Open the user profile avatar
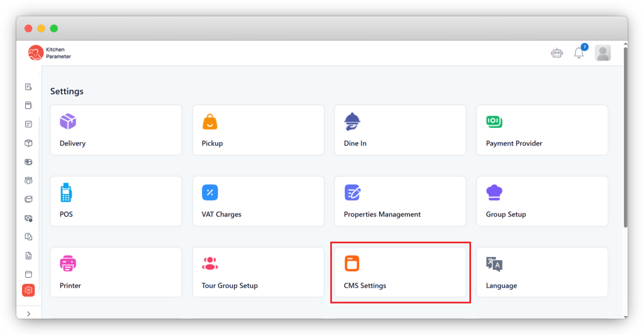The image size is (644, 335). 602,54
